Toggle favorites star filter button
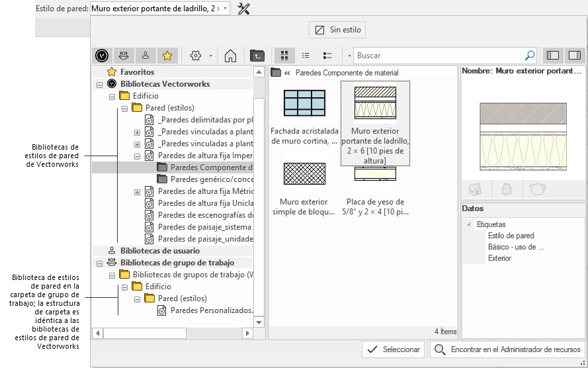588x368 pixels. tap(167, 56)
